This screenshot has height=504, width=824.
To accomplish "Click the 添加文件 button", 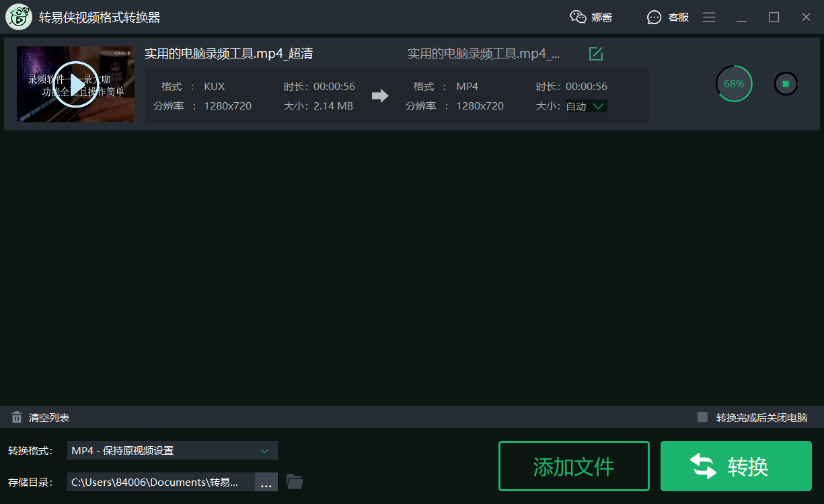I will tap(574, 466).
